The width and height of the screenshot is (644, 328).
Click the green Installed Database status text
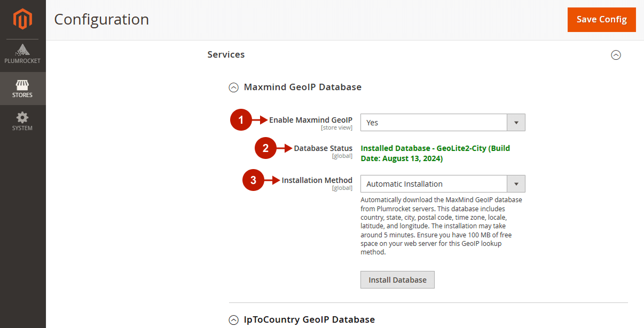click(435, 153)
